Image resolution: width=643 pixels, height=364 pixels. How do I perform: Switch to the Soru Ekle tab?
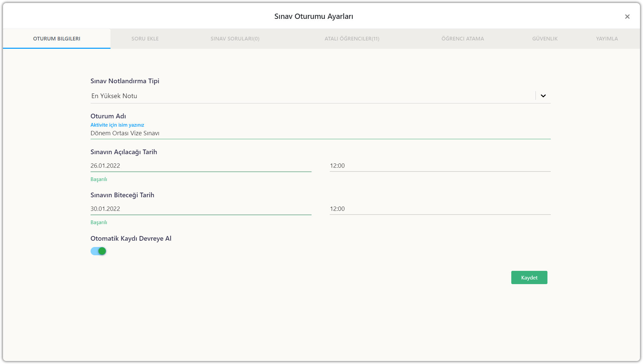click(x=145, y=39)
